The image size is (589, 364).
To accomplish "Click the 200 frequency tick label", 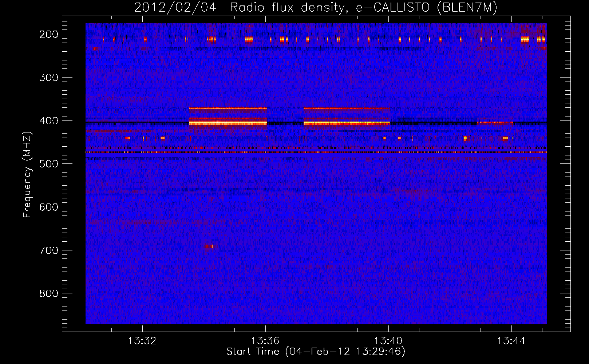I will [x=48, y=34].
